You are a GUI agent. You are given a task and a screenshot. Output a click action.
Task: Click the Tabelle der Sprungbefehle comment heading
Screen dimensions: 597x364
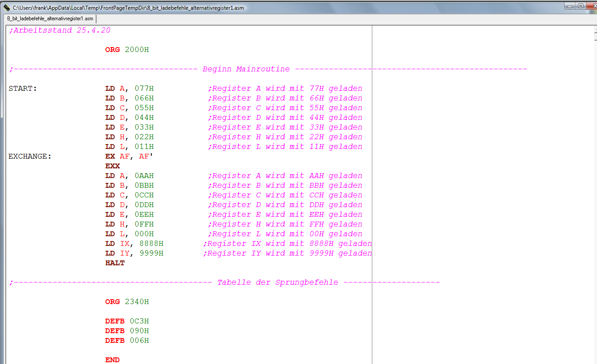coord(278,282)
